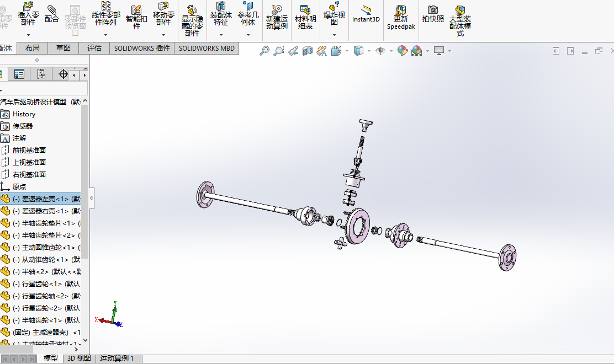Screen dimensions: 614x364
Task: Expand dropdown under 插入零部件
Action: coord(28,35)
